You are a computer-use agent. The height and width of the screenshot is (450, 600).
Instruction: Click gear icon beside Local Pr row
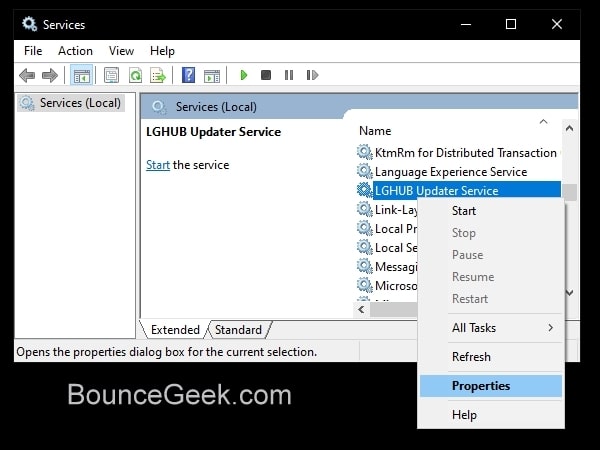[x=365, y=228]
